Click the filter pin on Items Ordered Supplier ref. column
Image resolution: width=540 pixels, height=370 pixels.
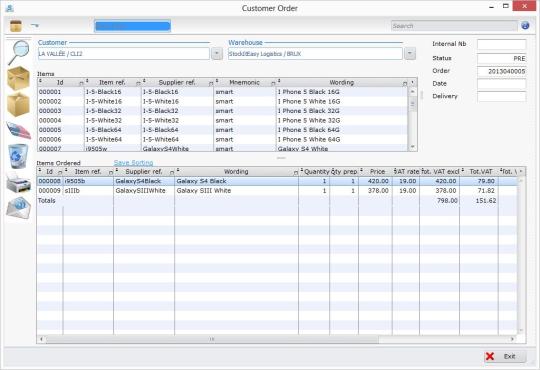(172, 172)
